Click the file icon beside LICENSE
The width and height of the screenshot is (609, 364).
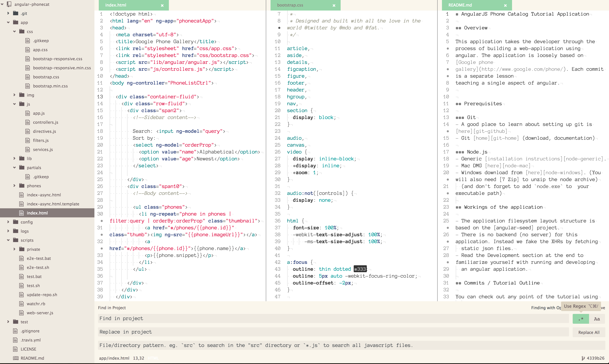point(15,349)
